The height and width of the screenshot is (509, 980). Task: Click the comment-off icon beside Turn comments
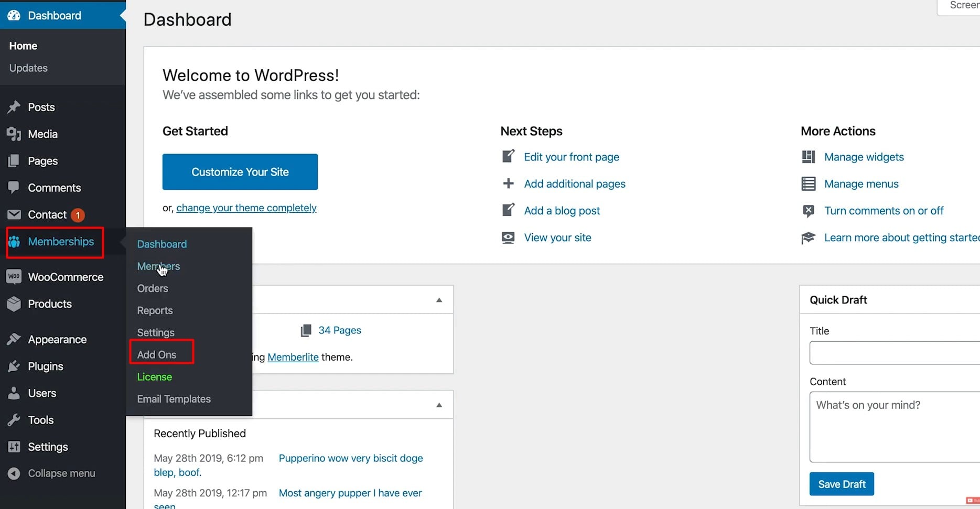pyautogui.click(x=808, y=211)
